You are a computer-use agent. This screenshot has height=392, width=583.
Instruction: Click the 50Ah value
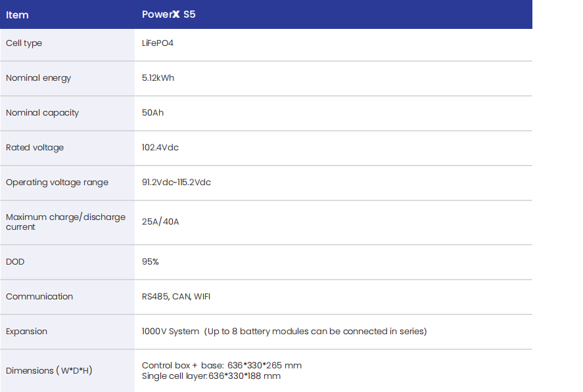point(152,112)
